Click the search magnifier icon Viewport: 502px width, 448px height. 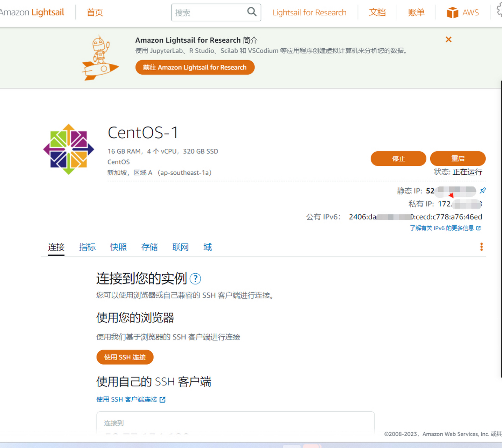pos(252,12)
